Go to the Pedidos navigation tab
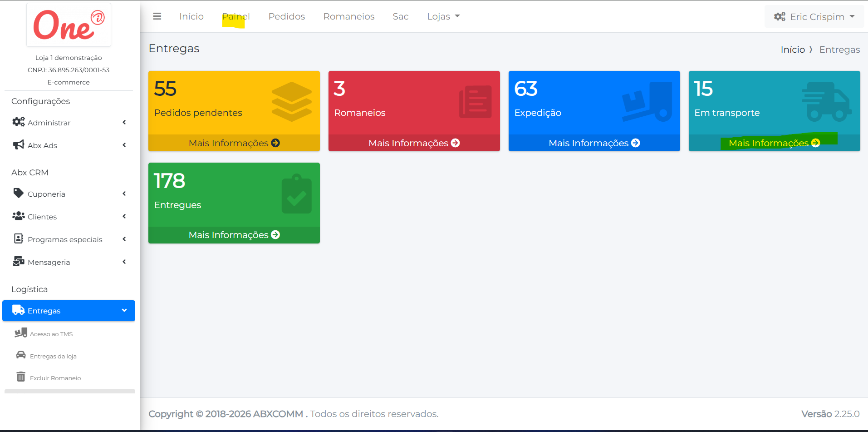Image resolution: width=868 pixels, height=432 pixels. 286,16
